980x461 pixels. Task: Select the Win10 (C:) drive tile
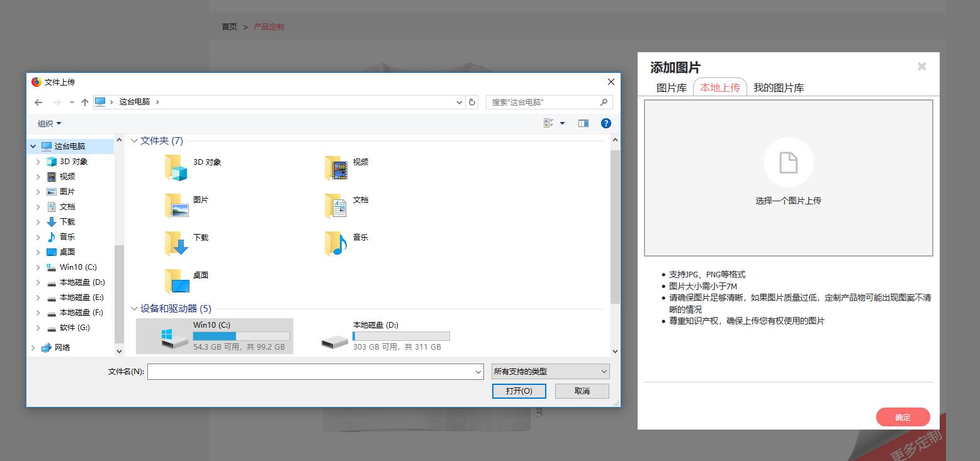pos(215,336)
